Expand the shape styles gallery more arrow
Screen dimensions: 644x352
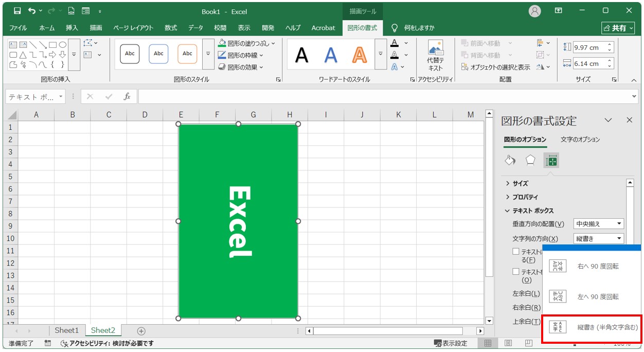point(208,54)
